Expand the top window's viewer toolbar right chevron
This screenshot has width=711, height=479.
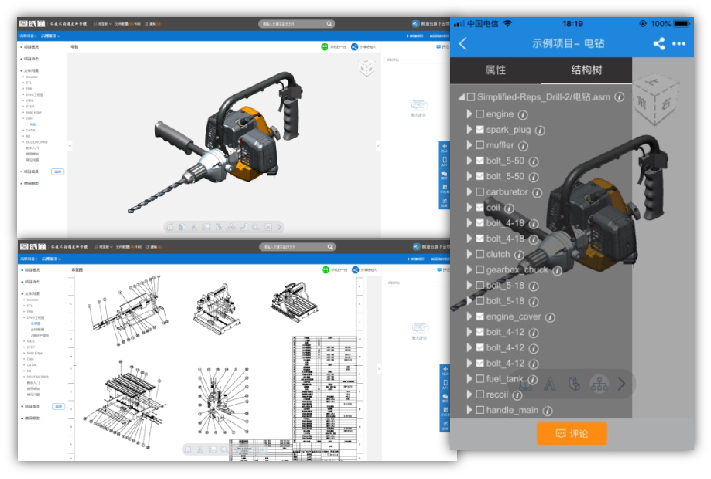coord(279,227)
